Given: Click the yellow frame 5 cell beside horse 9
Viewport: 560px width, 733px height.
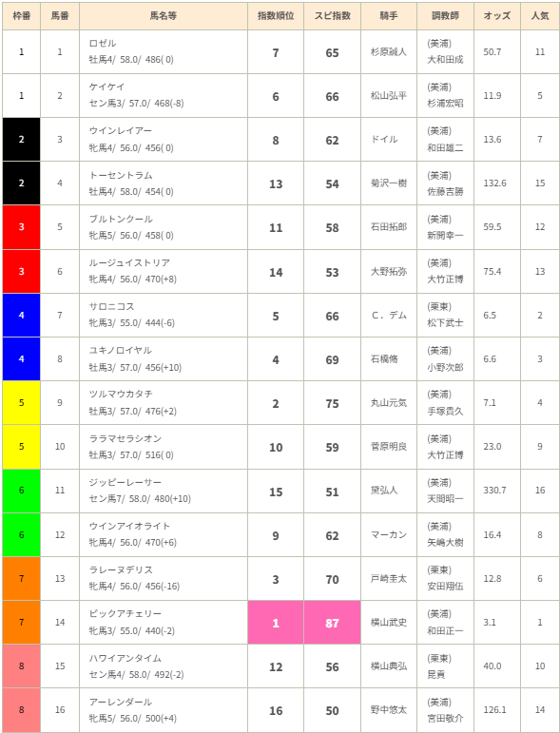Looking at the screenshot, I should [x=22, y=403].
